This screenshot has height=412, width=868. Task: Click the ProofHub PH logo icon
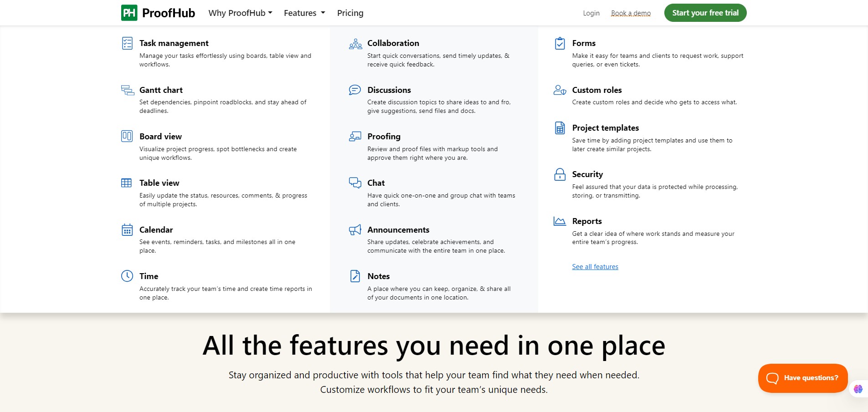(129, 13)
